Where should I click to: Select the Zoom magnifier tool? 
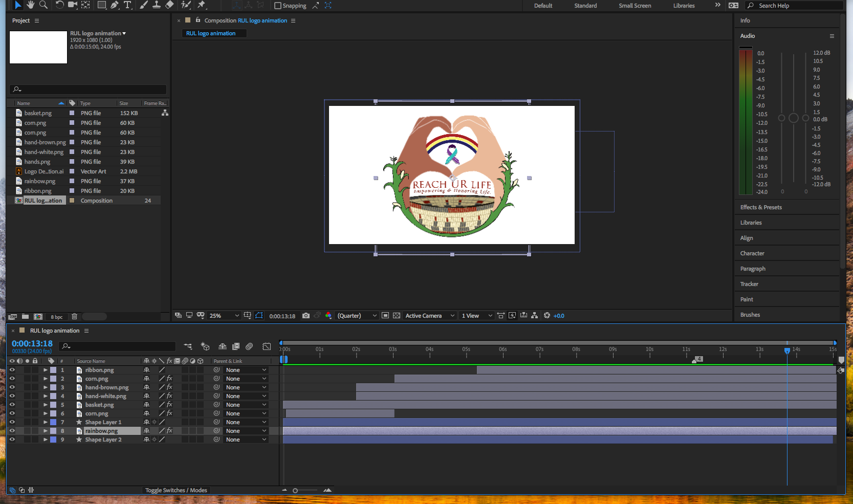[x=43, y=5]
